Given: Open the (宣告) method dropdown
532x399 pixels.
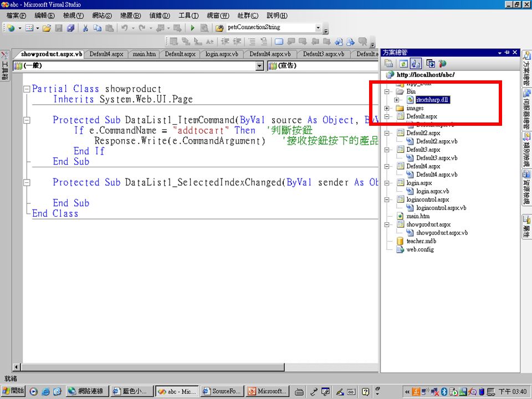Looking at the screenshot, I should 323,66.
